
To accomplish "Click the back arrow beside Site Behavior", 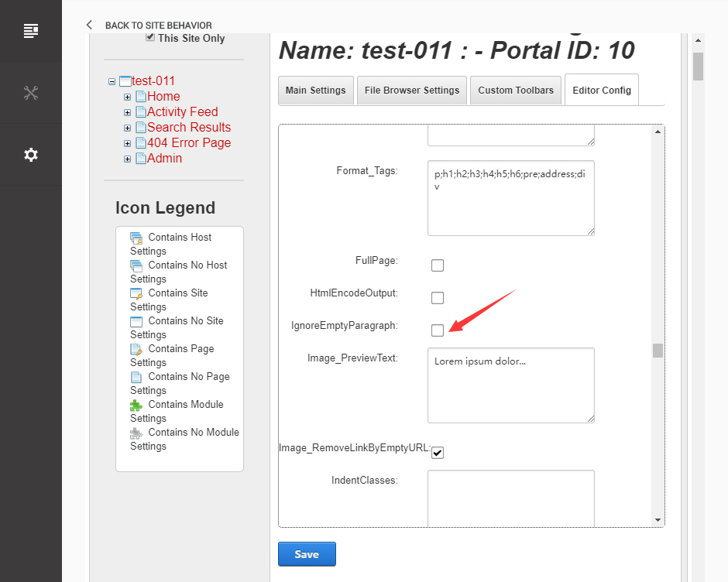I will point(90,25).
